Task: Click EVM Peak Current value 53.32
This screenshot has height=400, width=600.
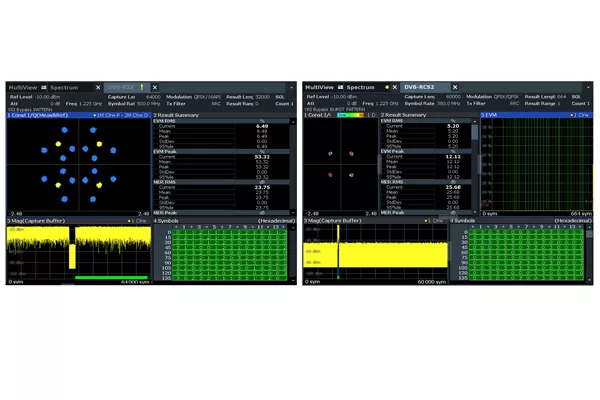Action: pyautogui.click(x=262, y=157)
